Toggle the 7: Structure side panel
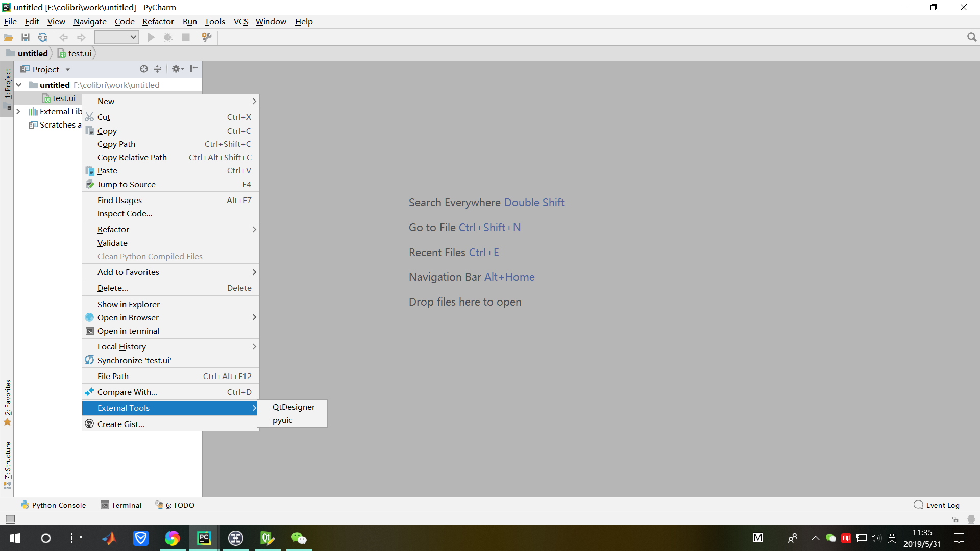 (8, 464)
